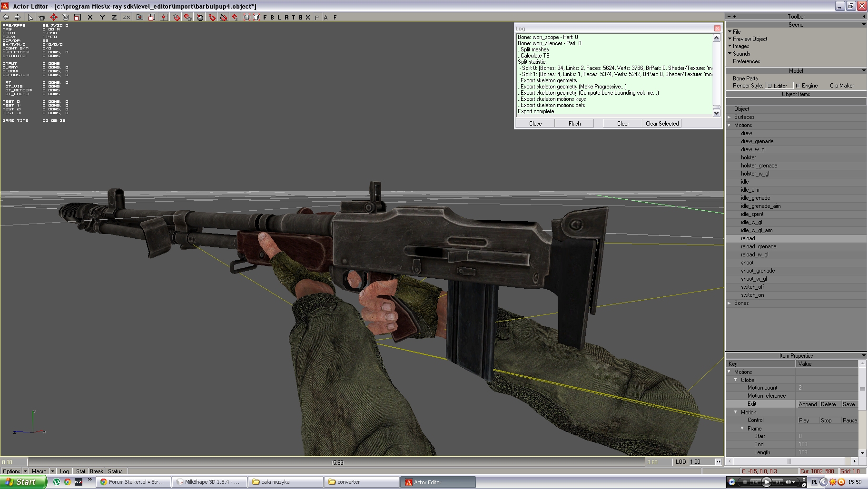Expand the Surfaces tree node
Image resolution: width=868 pixels, height=489 pixels.
click(730, 117)
